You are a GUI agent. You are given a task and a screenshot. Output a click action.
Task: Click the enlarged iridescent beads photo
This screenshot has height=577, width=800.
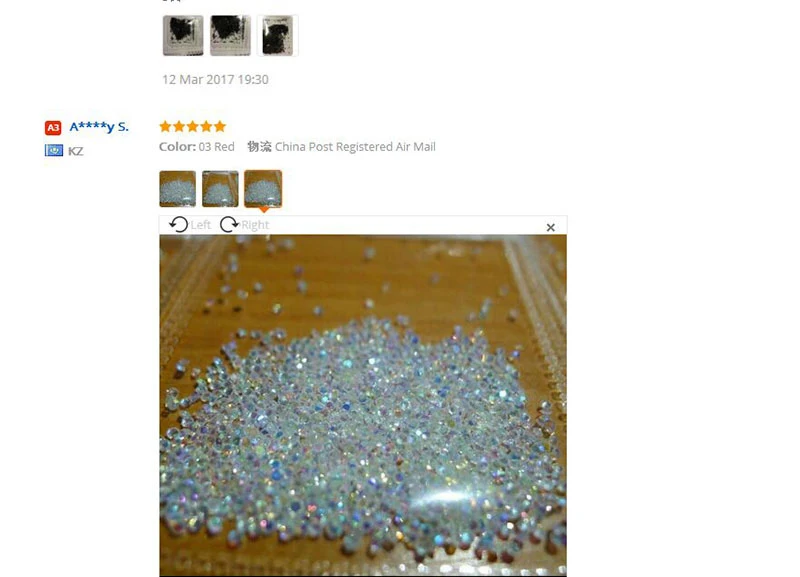[x=363, y=406]
